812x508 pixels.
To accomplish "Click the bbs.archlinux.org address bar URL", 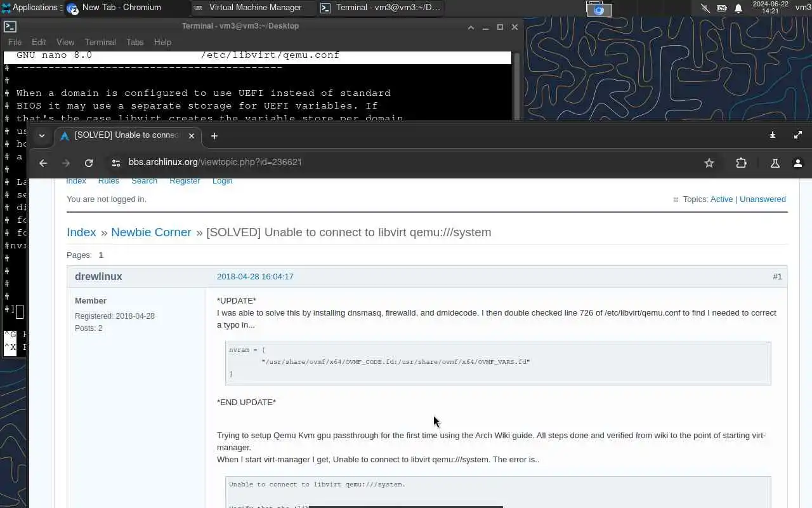I will point(215,163).
